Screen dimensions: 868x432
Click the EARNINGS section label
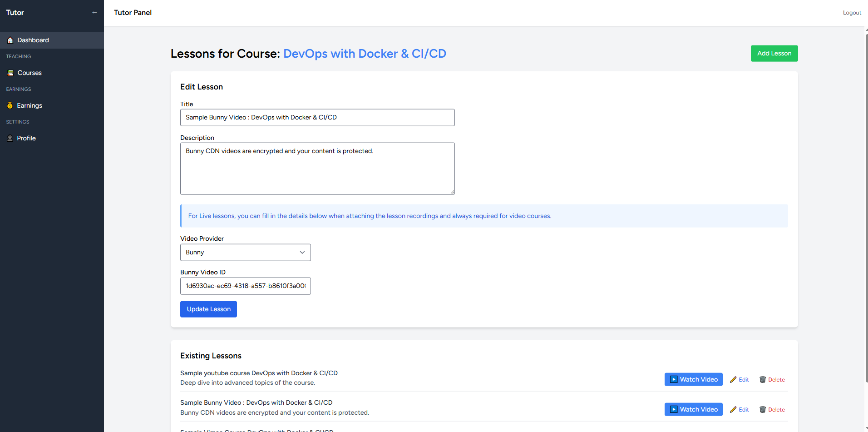point(19,89)
